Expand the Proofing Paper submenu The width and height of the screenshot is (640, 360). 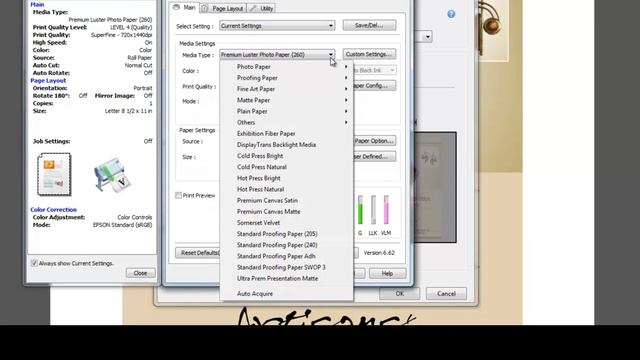pyautogui.click(x=287, y=78)
